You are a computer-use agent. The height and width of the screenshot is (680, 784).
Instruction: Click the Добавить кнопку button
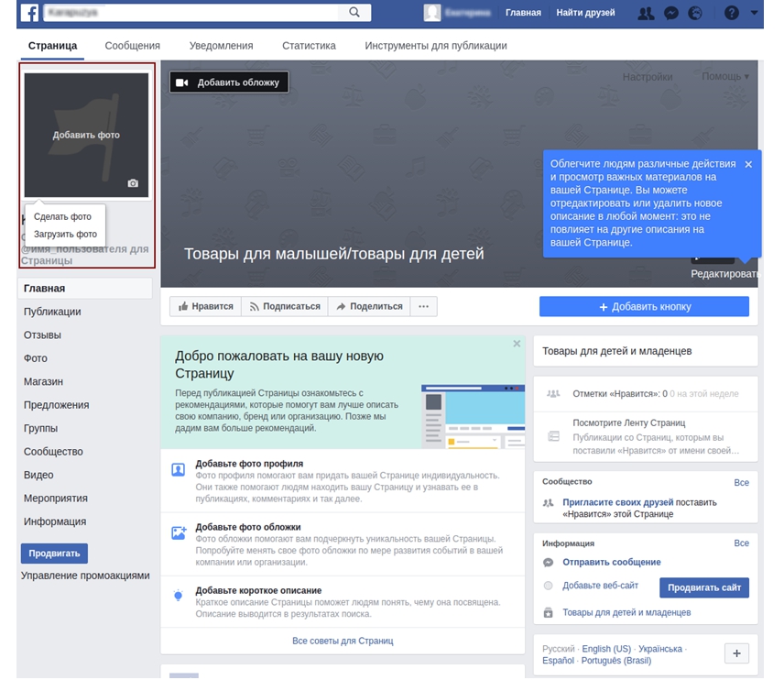coord(644,307)
